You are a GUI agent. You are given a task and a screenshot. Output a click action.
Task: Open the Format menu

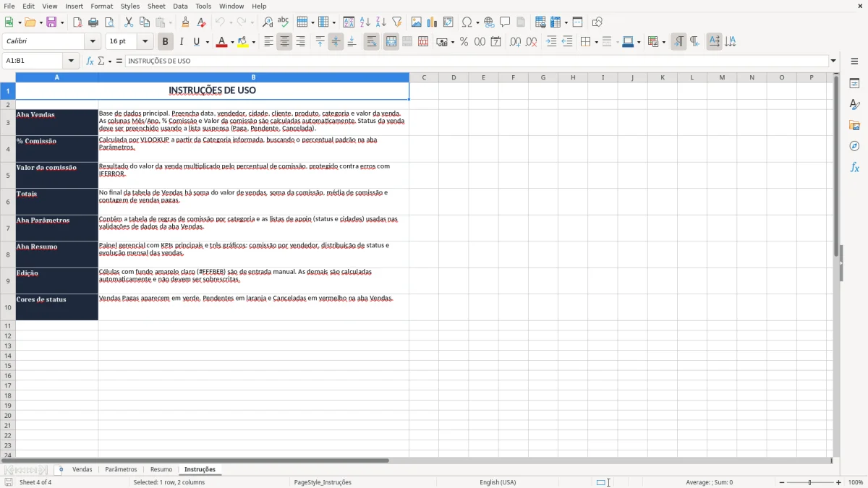(x=101, y=6)
